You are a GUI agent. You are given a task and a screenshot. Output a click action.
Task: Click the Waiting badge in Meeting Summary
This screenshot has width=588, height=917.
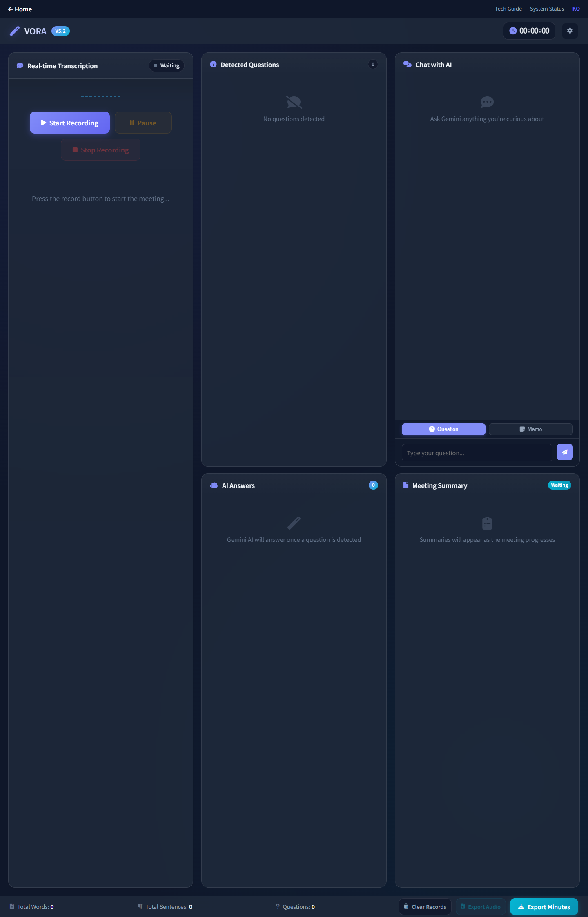tap(559, 485)
